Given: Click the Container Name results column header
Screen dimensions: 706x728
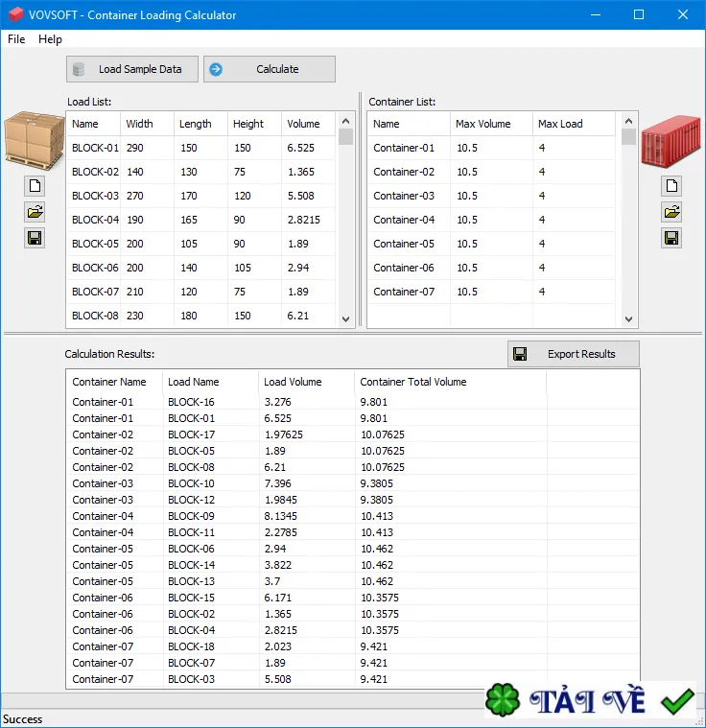Looking at the screenshot, I should [115, 382].
